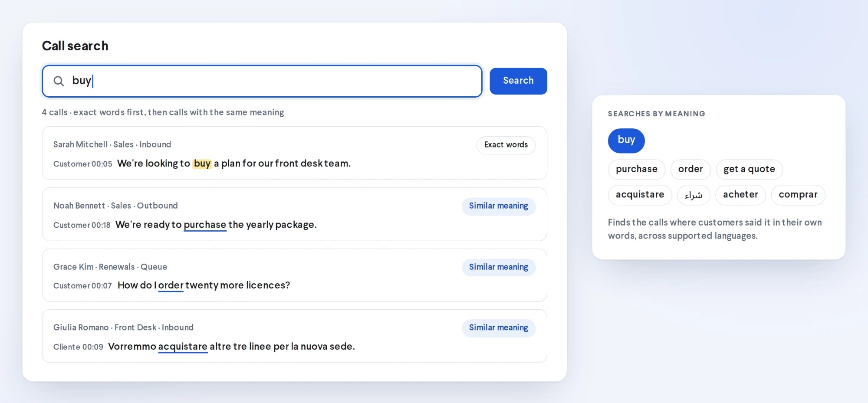Click timestamp 'Cliente 00:09'

click(x=78, y=347)
